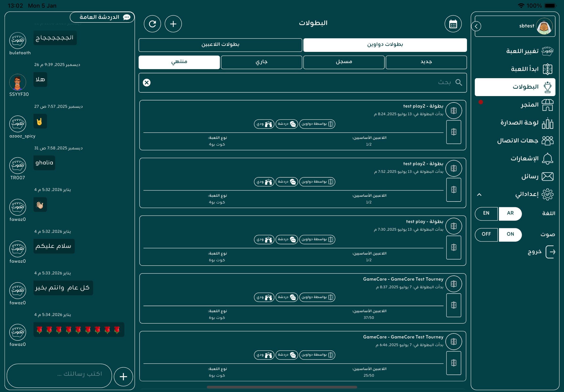Image resolution: width=564 pixels, height=392 pixels.
Task: Open the leaderboard (لوحة الصدارة) icon
Action: [547, 123]
